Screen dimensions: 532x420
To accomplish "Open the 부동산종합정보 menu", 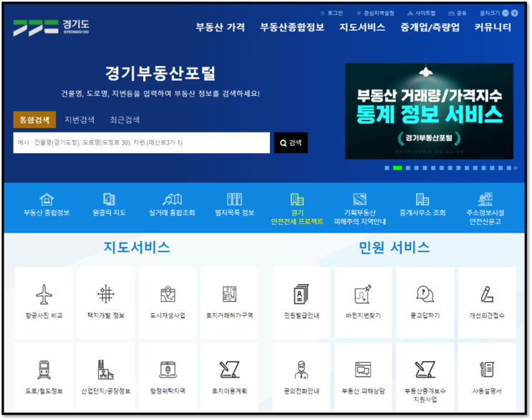I will tap(292, 27).
